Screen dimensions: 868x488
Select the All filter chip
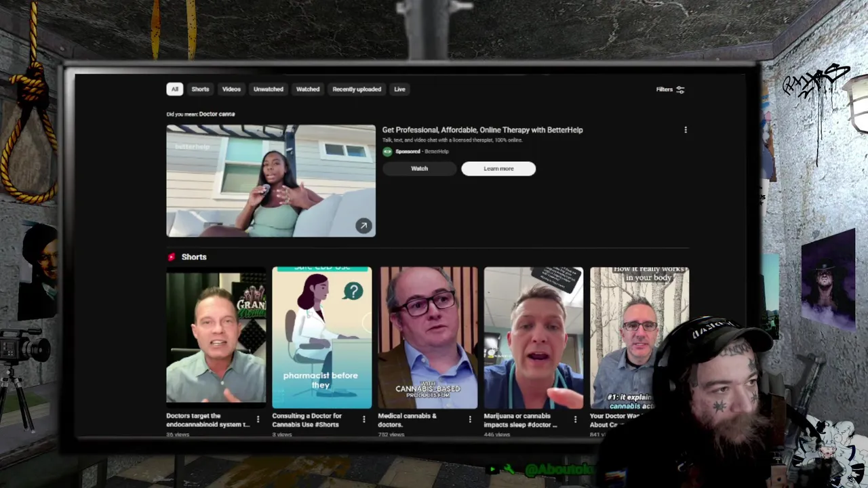(174, 89)
